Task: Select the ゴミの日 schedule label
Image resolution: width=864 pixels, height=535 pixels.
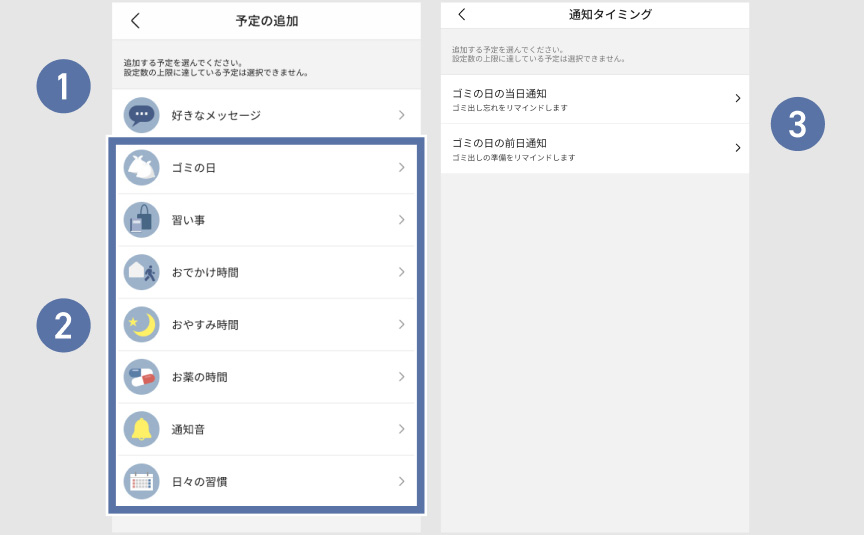Action: [193, 168]
